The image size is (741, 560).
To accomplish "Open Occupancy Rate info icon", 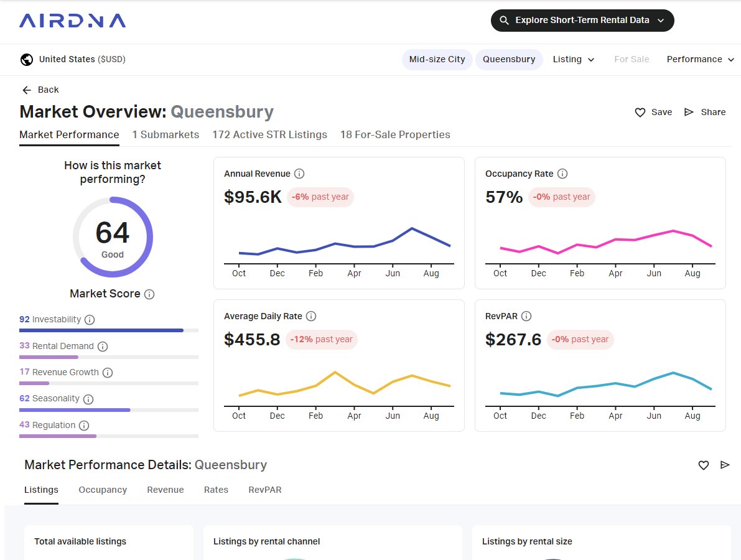I will click(x=562, y=174).
